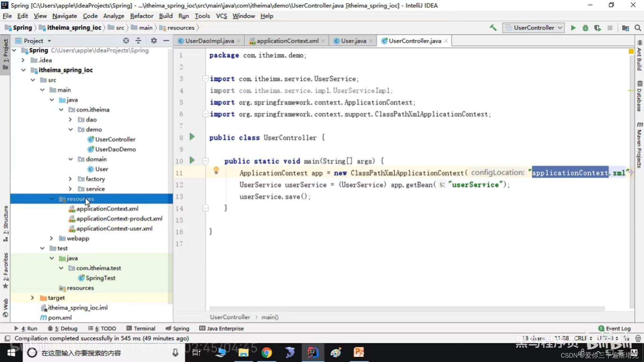This screenshot has width=644, height=362.
Task: Open the Debug tool window button
Action: pos(62,328)
